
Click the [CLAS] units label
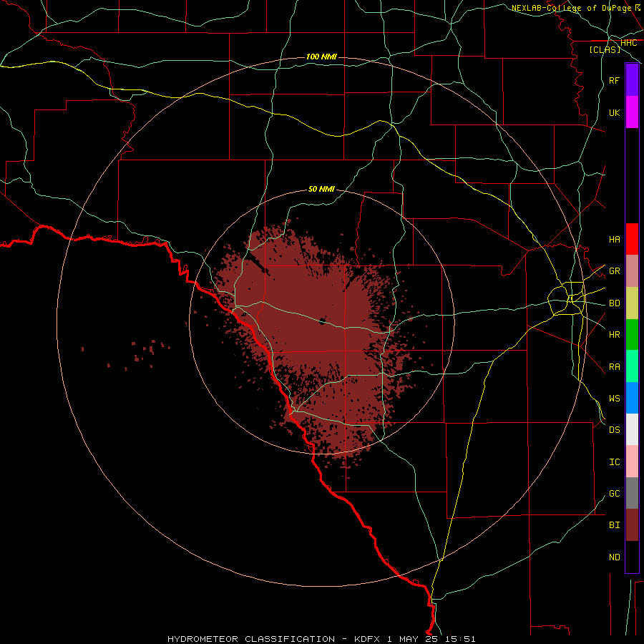[605, 49]
